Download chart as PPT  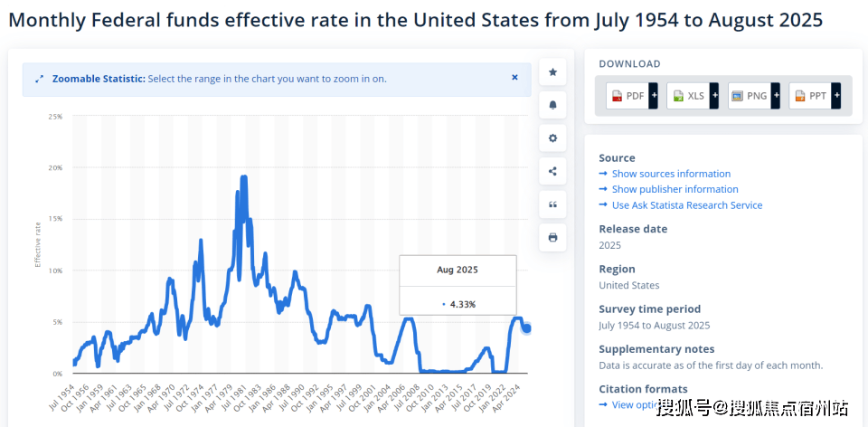tap(809, 96)
